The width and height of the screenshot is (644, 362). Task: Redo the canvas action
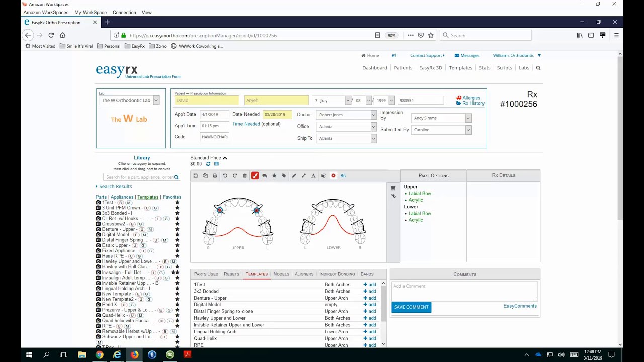[234, 176]
